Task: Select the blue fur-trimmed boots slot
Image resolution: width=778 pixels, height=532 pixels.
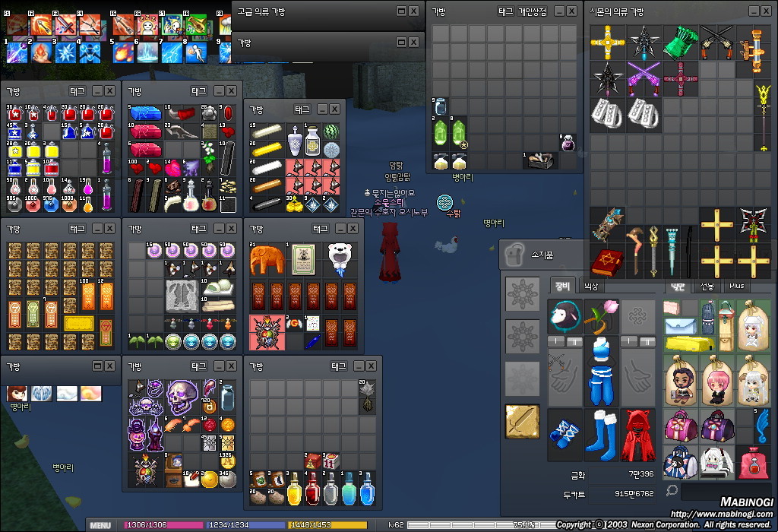Action: [x=602, y=436]
